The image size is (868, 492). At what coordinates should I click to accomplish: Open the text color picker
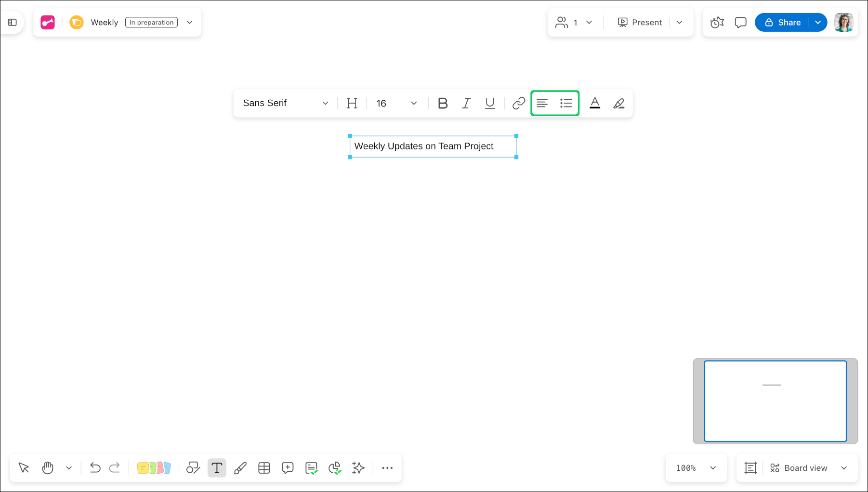click(x=595, y=103)
